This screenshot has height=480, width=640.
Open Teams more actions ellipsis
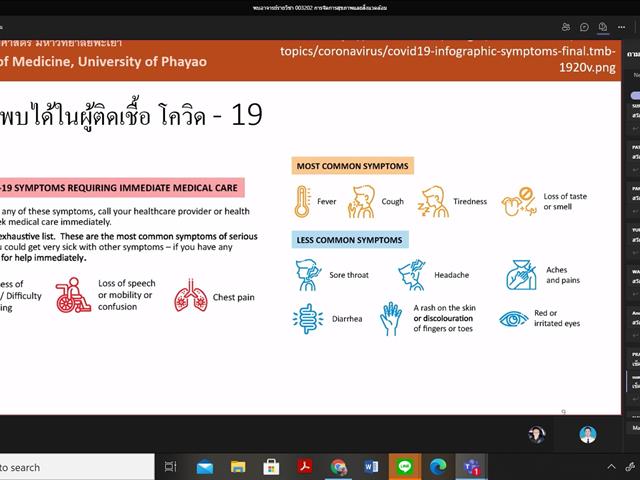[621, 27]
